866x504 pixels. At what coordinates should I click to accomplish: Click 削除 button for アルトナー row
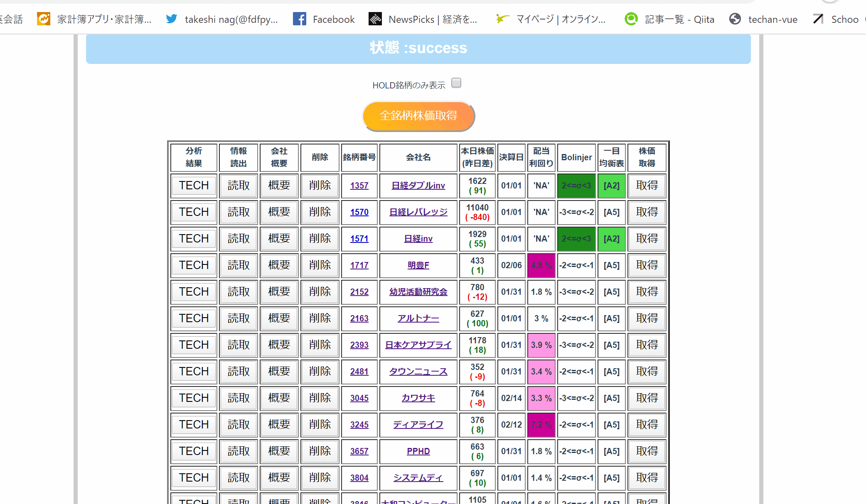coord(320,318)
